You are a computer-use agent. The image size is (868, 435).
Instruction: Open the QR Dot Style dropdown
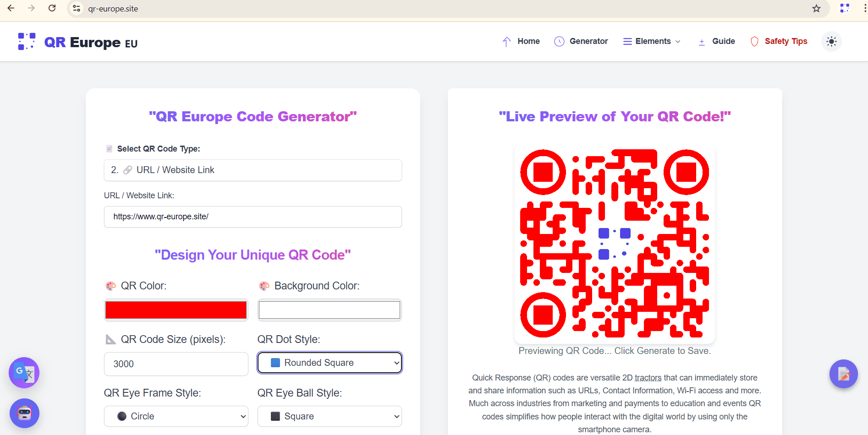coord(330,363)
